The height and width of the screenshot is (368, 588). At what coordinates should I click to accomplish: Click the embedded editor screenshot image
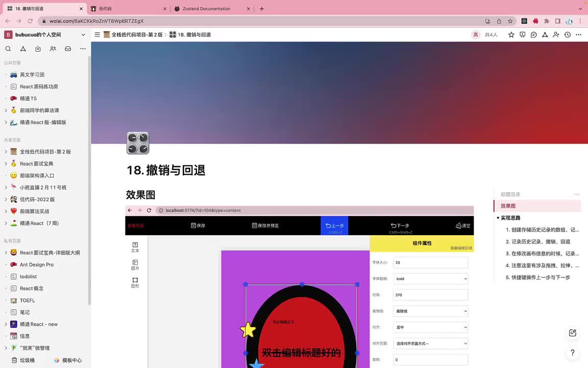pos(299,287)
